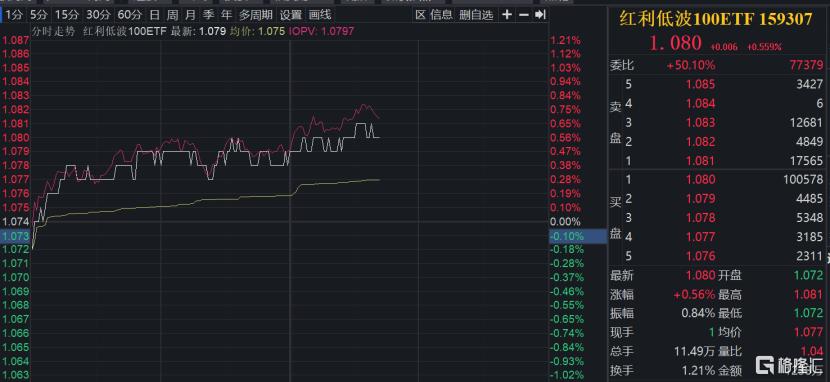Switch to 5分 chart period

pyautogui.click(x=38, y=15)
